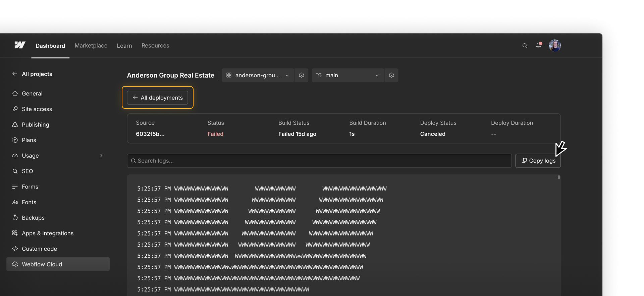Focus the Search logs field
644x296 pixels.
coord(319,161)
